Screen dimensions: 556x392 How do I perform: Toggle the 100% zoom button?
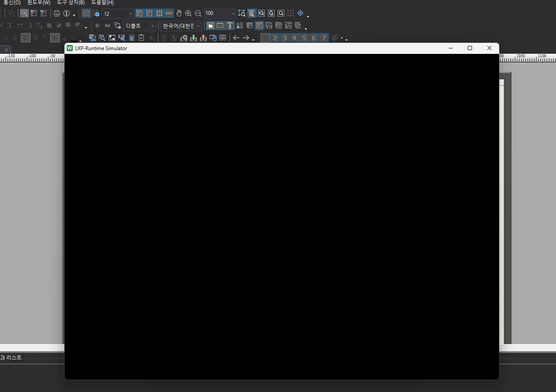(252, 13)
